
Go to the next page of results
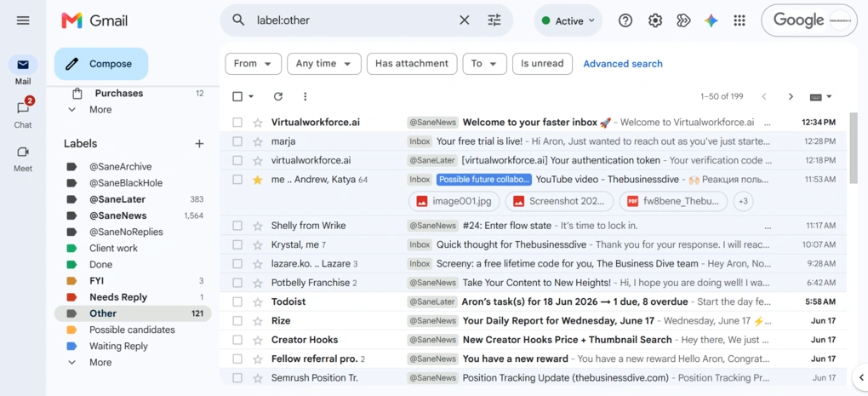(791, 96)
